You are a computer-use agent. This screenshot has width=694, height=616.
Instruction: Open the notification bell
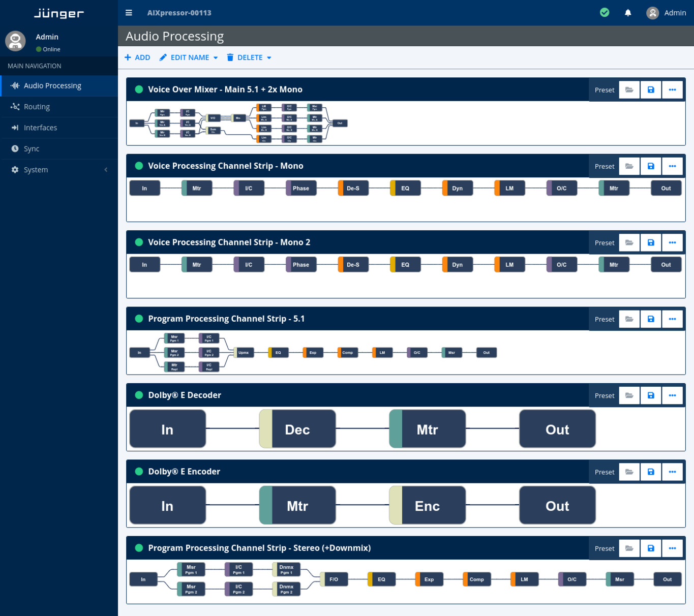627,13
